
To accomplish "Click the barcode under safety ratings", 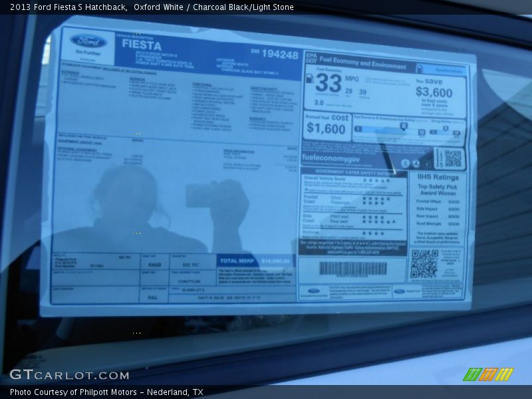I will 353,269.
